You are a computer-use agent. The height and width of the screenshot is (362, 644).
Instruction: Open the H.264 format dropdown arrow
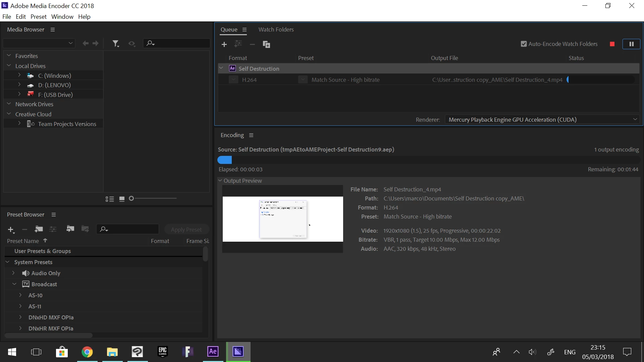[x=233, y=80]
